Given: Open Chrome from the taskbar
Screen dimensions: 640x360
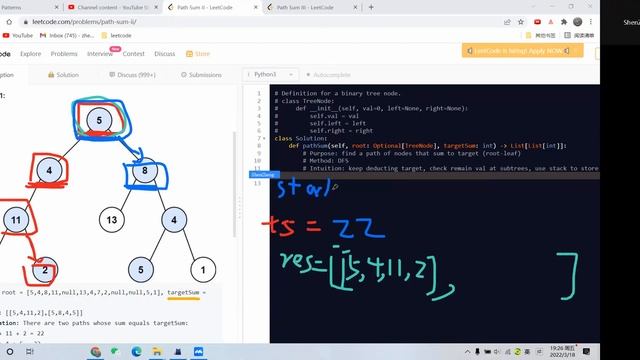Looking at the screenshot, I should [x=96, y=351].
